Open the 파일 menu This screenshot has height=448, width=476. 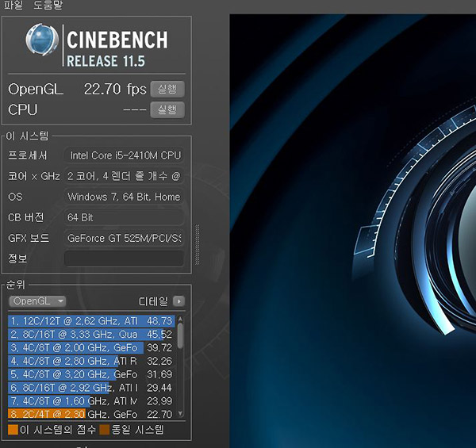coord(13,5)
